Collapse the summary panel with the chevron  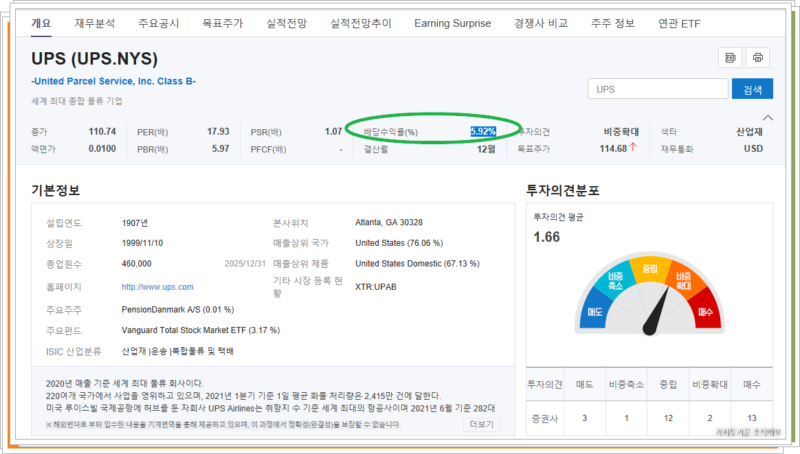pyautogui.click(x=767, y=118)
